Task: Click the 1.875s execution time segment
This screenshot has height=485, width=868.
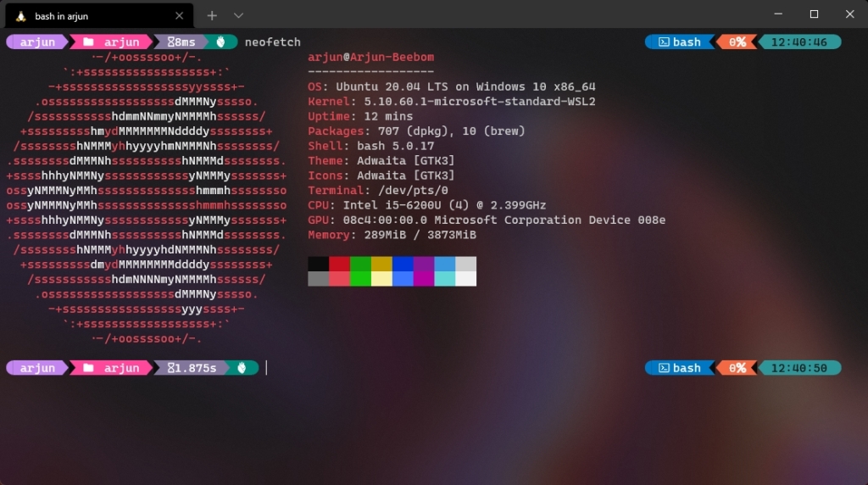Action: click(x=192, y=368)
